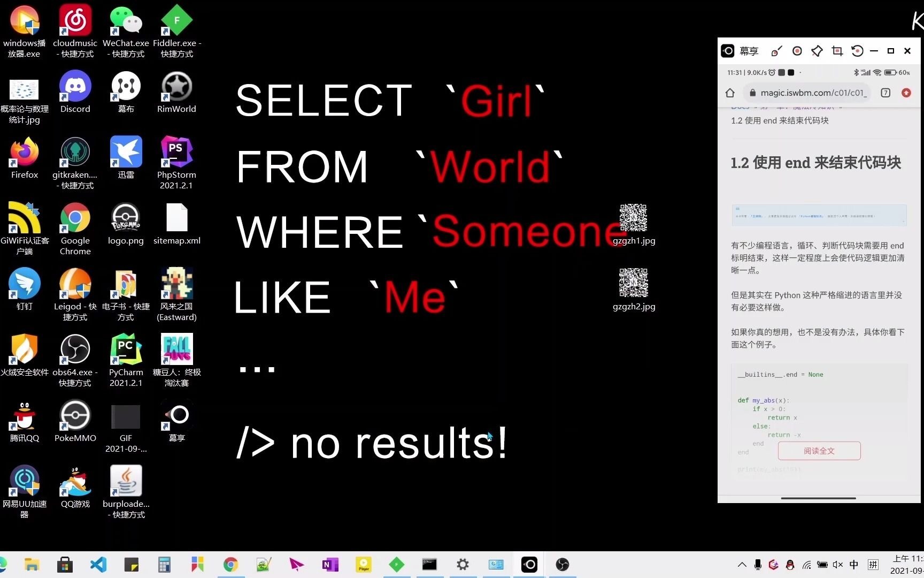This screenshot has height=578, width=924.
Task: Click the red menu icon beside tabs button
Action: point(906,93)
